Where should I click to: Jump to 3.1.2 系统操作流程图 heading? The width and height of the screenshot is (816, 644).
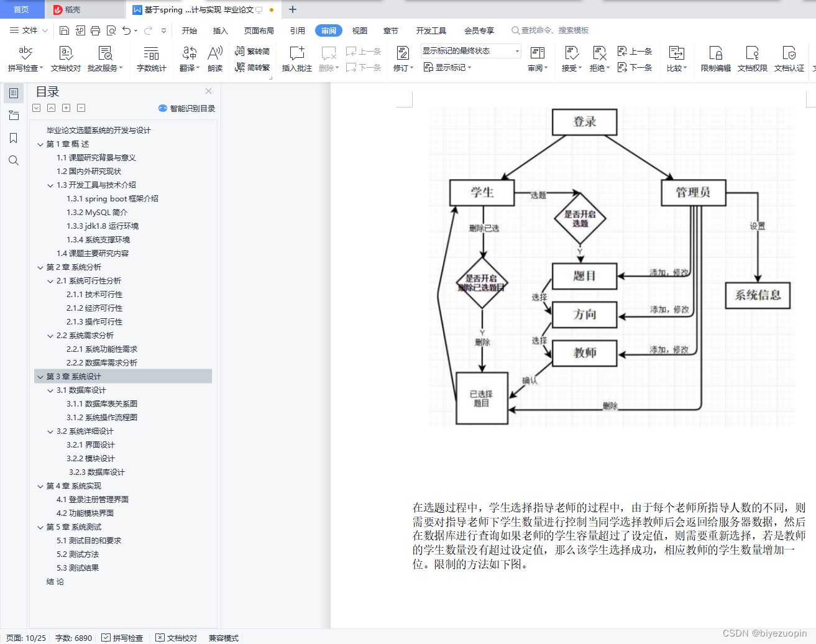point(102,418)
